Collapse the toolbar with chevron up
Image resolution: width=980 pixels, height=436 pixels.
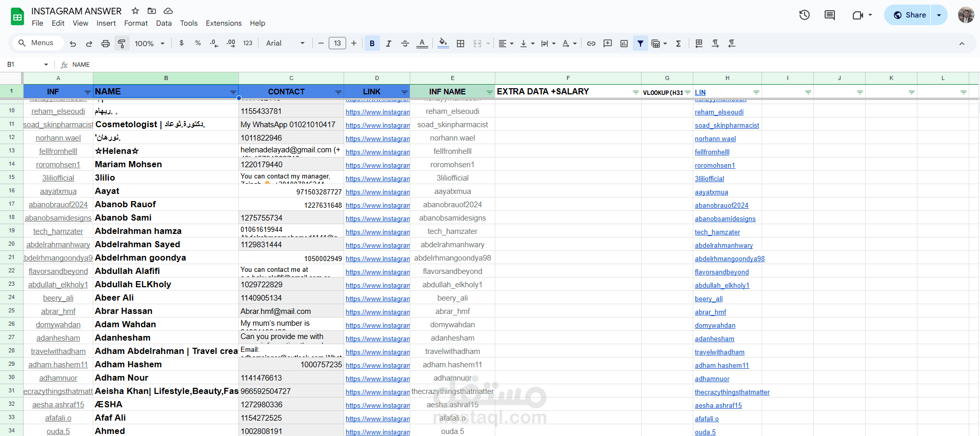[962, 44]
